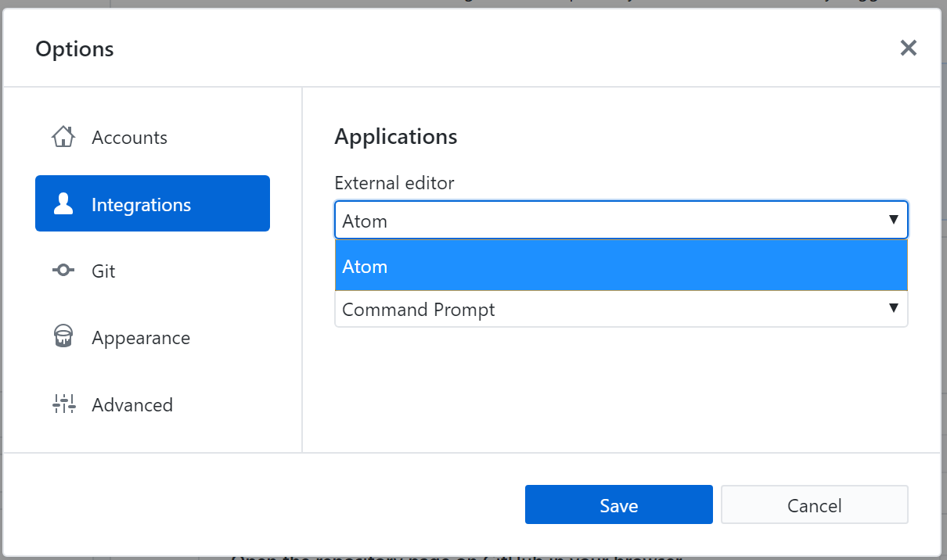Image resolution: width=947 pixels, height=560 pixels.
Task: Select the highlighted person icon in sidebar
Action: [x=63, y=203]
